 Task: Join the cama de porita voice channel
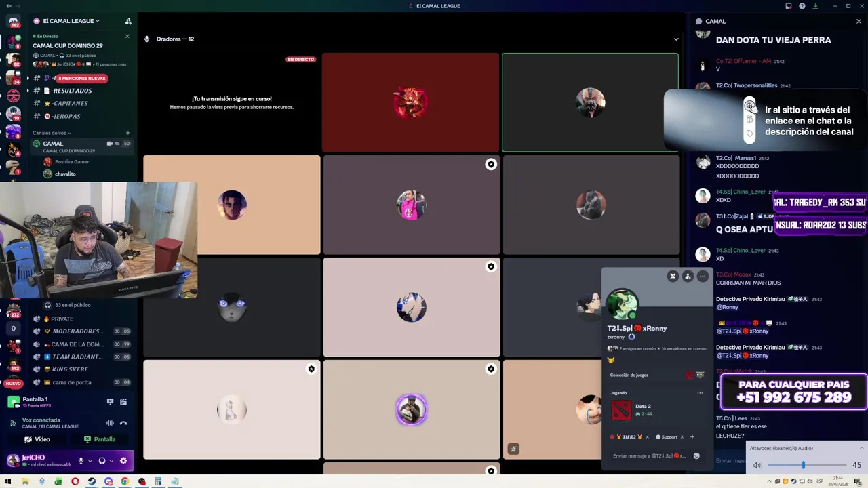80,382
